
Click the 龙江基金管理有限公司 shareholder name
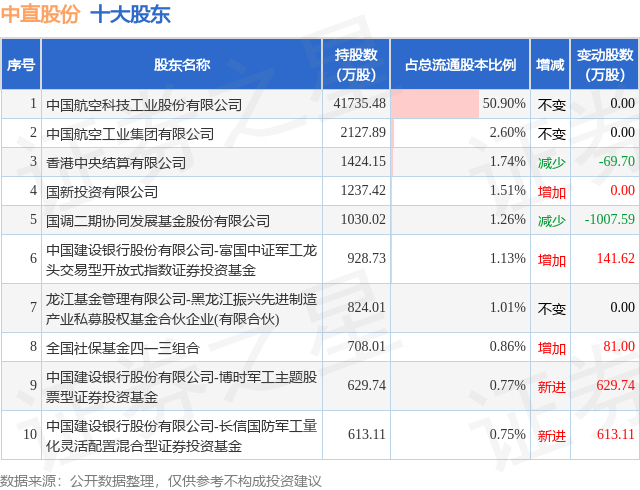coord(182,309)
